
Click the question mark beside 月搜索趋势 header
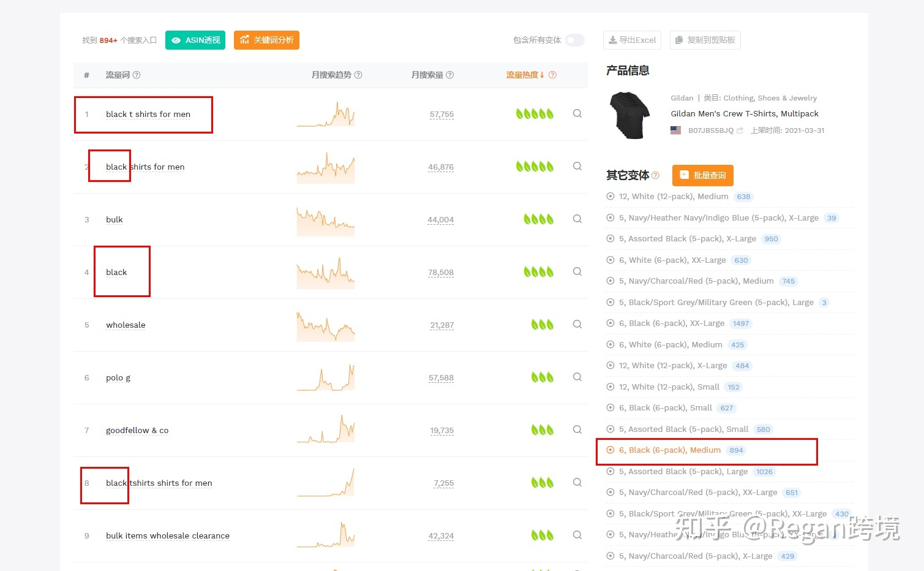click(358, 75)
